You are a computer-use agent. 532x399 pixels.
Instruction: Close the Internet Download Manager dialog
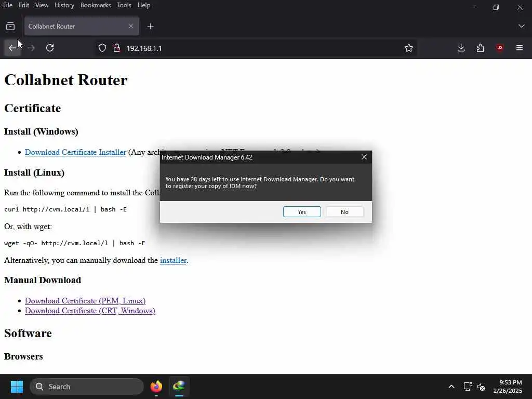coord(364,157)
